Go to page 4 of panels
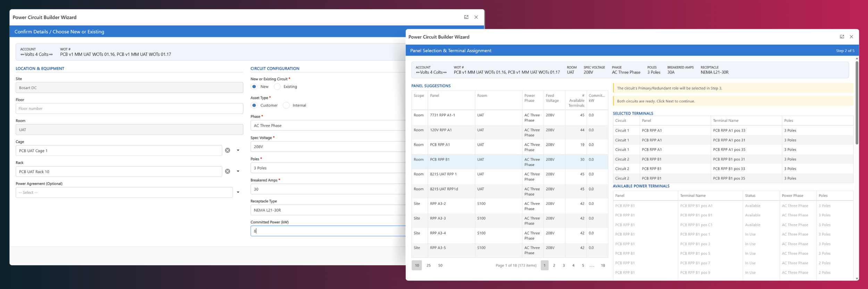Viewport: 868px width, 289px height. pos(573,265)
